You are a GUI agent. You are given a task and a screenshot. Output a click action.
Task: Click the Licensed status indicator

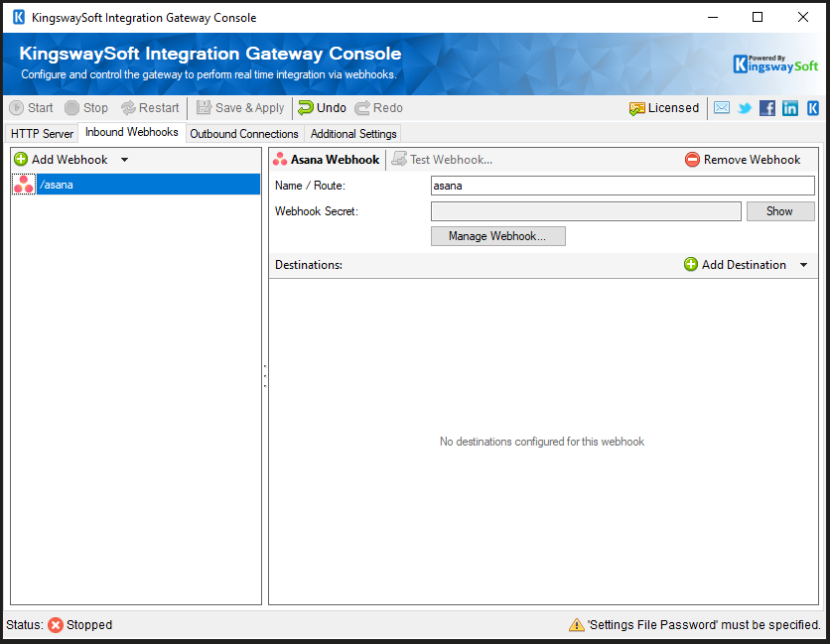[663, 108]
